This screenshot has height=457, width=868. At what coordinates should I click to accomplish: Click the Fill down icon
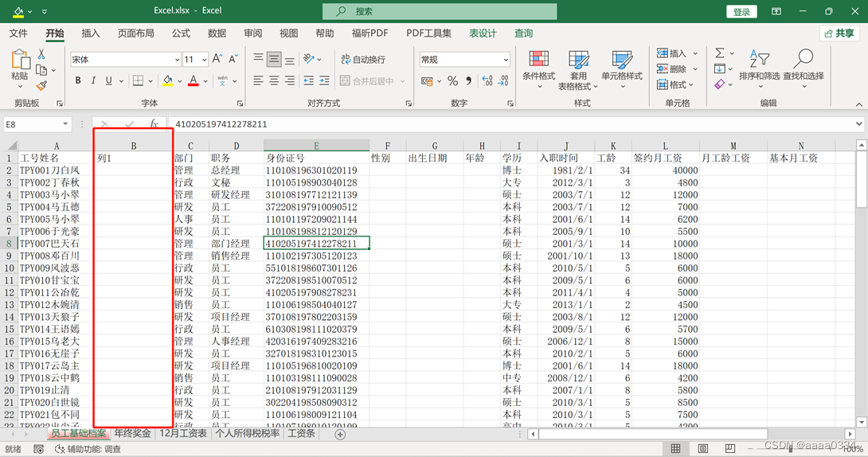click(x=720, y=69)
